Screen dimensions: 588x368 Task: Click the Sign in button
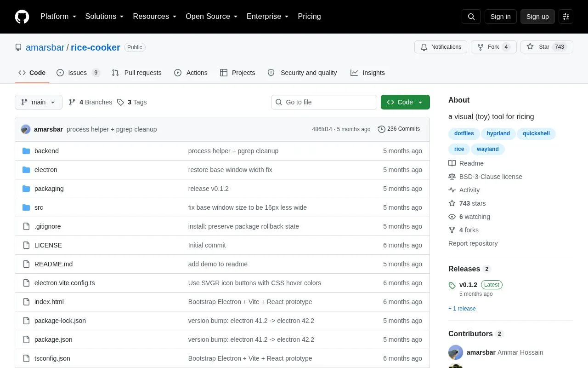(x=501, y=17)
